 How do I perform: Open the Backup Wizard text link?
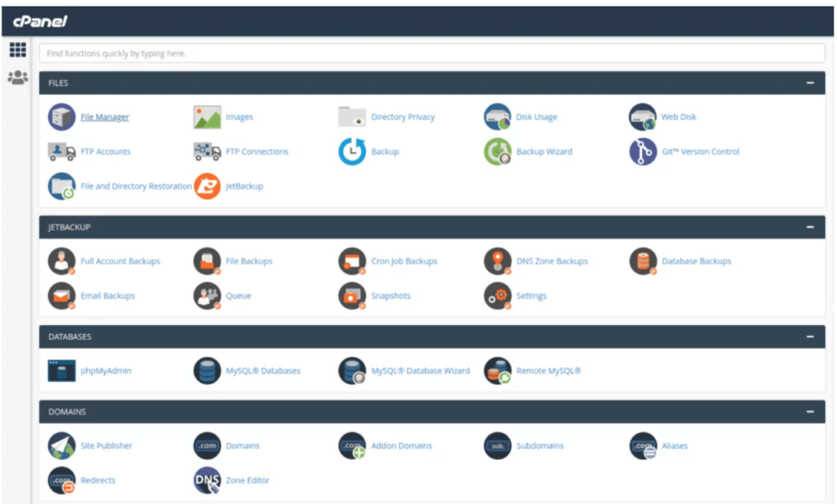pyautogui.click(x=544, y=151)
